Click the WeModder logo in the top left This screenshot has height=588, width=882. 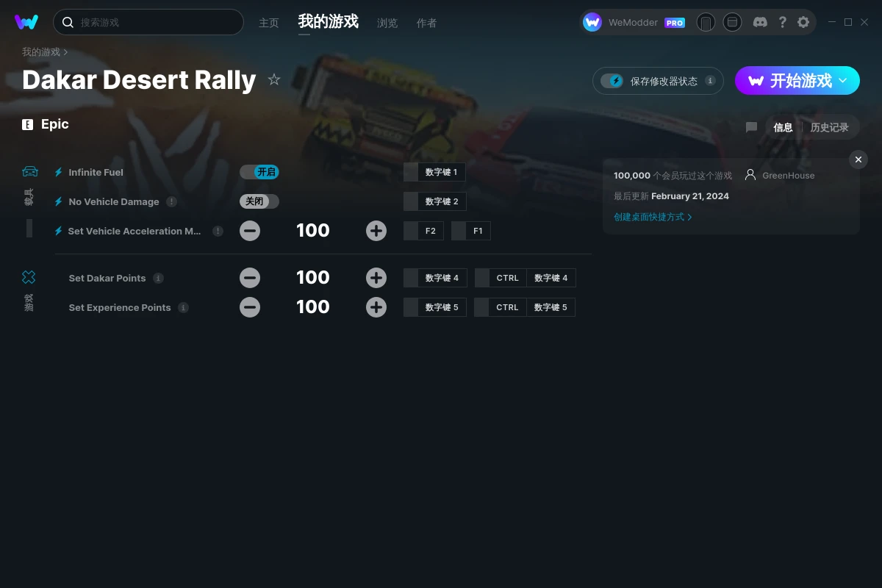pyautogui.click(x=26, y=22)
